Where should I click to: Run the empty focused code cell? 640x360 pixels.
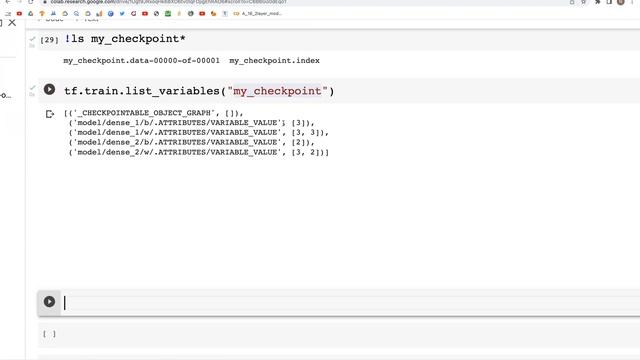[49, 302]
